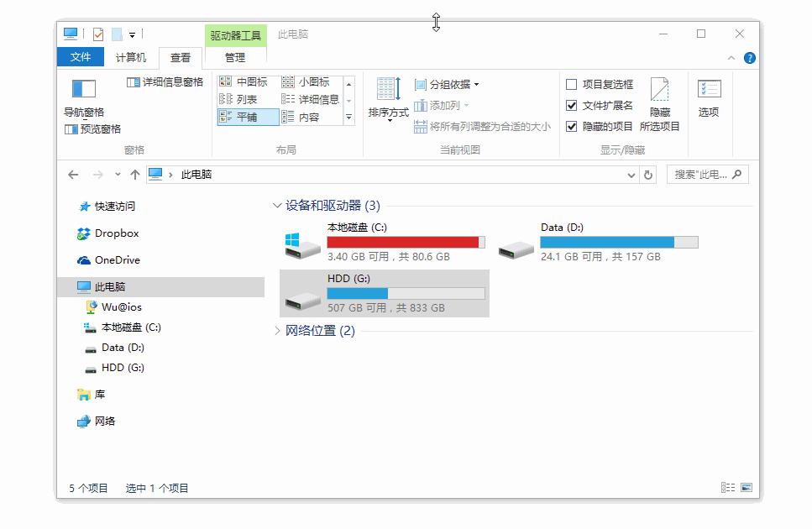Open the address bar dropdown arrow
This screenshot has height=529, width=812.
(630, 175)
